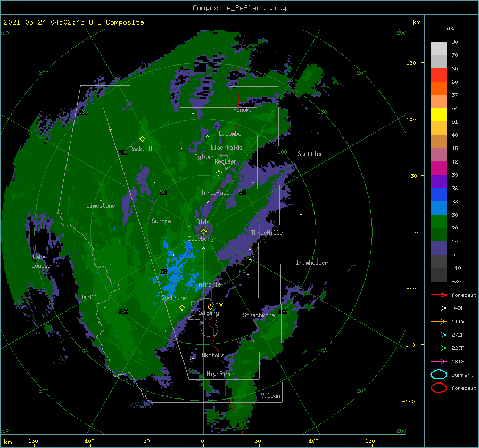Screen dimensions: 479x448
Task: Click the yellow diamond marker above Calgary
Action: coord(210,307)
